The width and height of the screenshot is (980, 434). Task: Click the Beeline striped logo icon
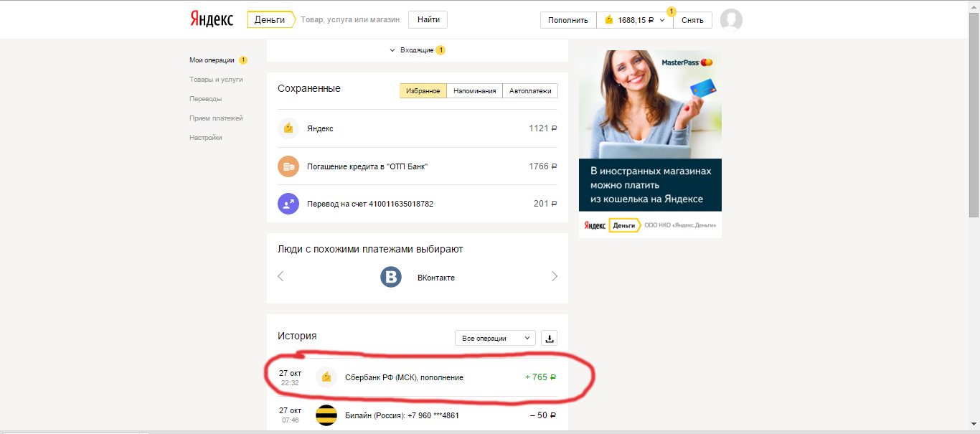[326, 415]
